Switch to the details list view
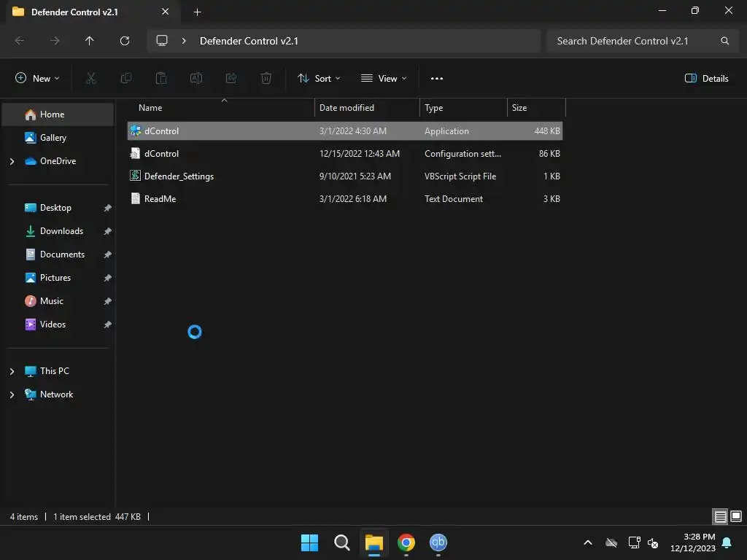Image resolution: width=747 pixels, height=560 pixels. click(x=720, y=517)
